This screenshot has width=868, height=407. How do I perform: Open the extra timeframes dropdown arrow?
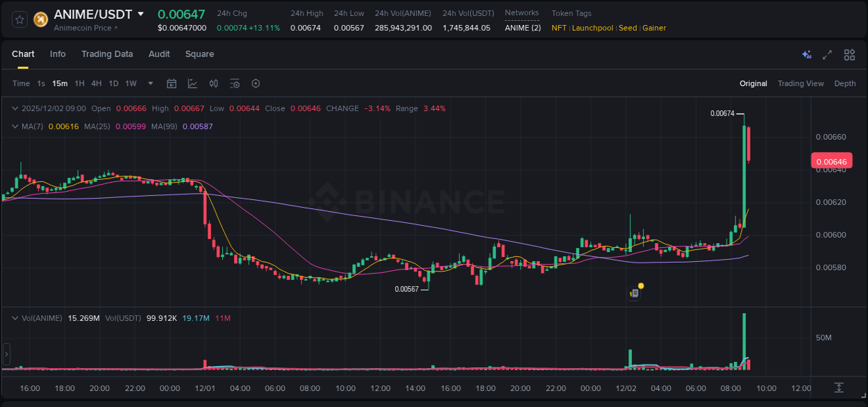tap(149, 83)
